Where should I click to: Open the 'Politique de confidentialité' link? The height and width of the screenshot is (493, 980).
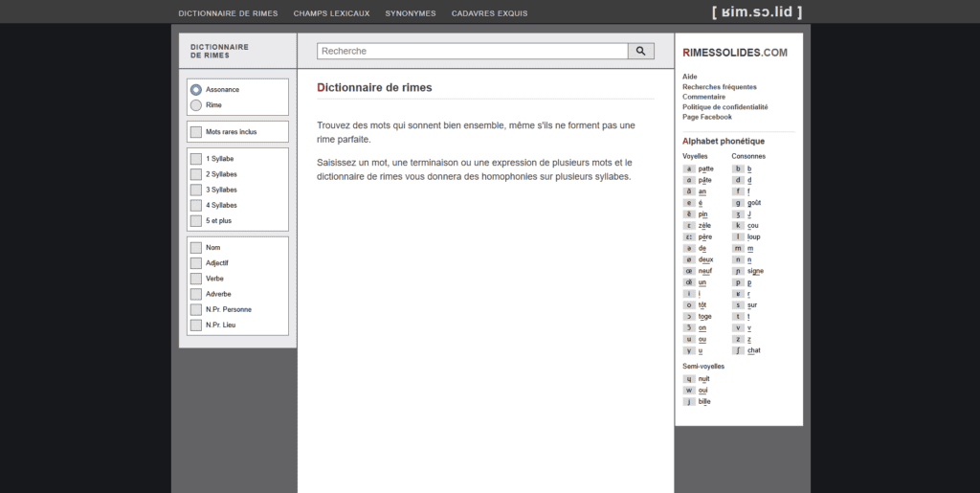click(x=724, y=107)
